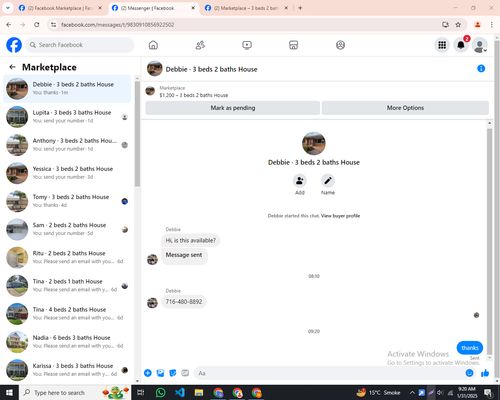The height and width of the screenshot is (400, 500).
Task: Click the phone number message 716-480-8892
Action: tap(184, 302)
